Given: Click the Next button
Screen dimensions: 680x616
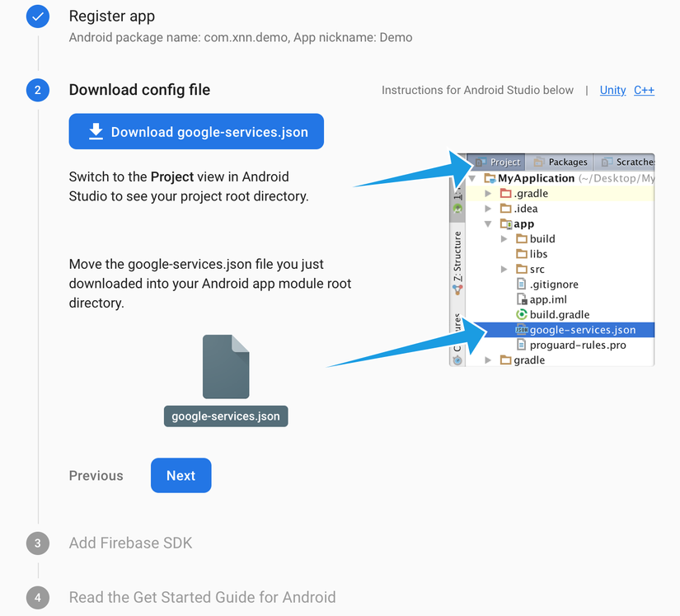Looking at the screenshot, I should pos(181,476).
